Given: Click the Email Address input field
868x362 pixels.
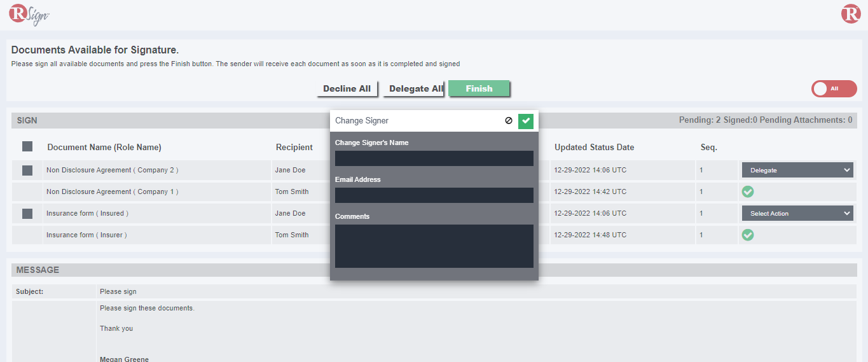Looking at the screenshot, I should coord(434,195).
